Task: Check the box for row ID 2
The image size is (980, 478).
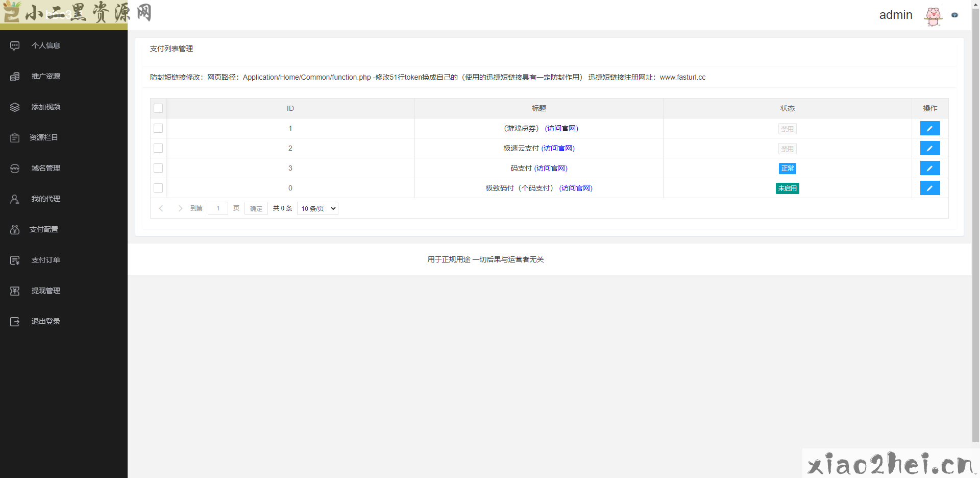Action: pos(158,148)
